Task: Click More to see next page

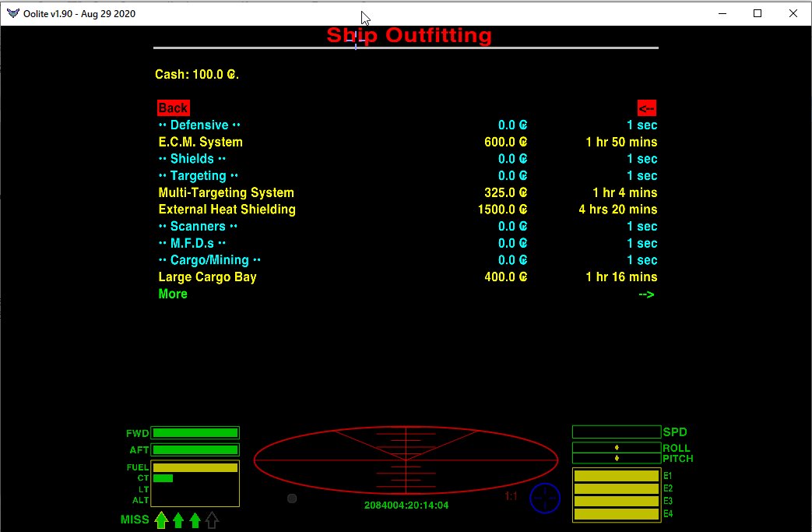Action: (173, 294)
